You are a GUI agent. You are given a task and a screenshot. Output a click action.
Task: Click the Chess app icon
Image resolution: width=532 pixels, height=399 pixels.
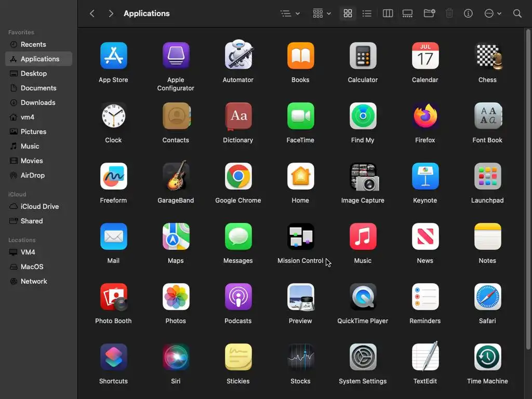click(x=487, y=56)
